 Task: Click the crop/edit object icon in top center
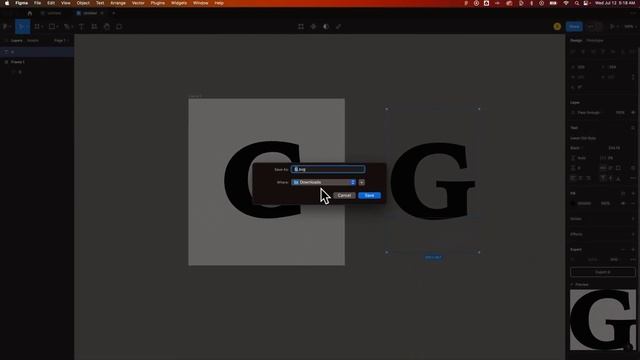[301, 27]
